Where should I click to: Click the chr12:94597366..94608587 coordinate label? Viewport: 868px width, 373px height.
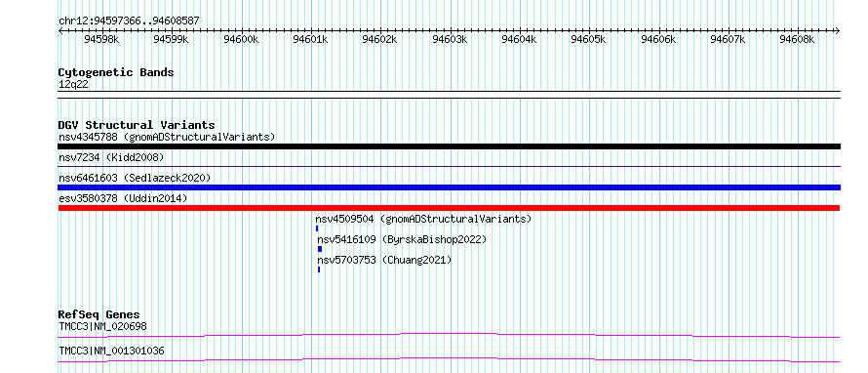[129, 21]
